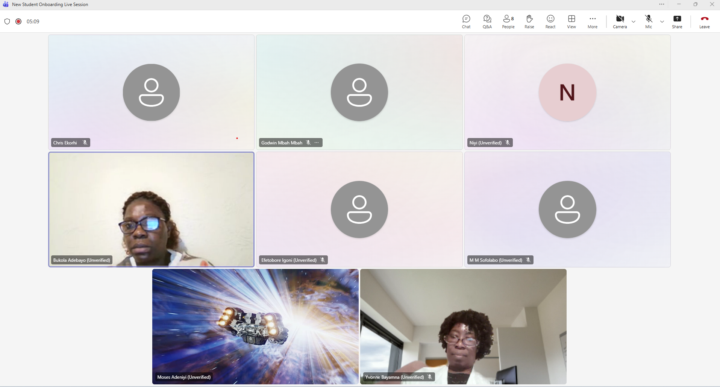Open the React emoji menu
The height and width of the screenshot is (387, 720).
click(x=551, y=21)
